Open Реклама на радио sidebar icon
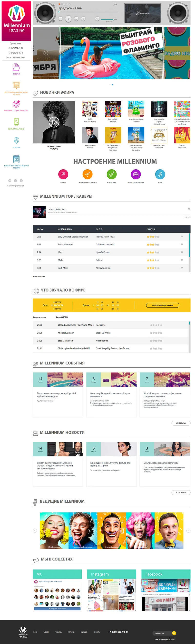Viewport: 195px width, 644px height. coord(16,122)
